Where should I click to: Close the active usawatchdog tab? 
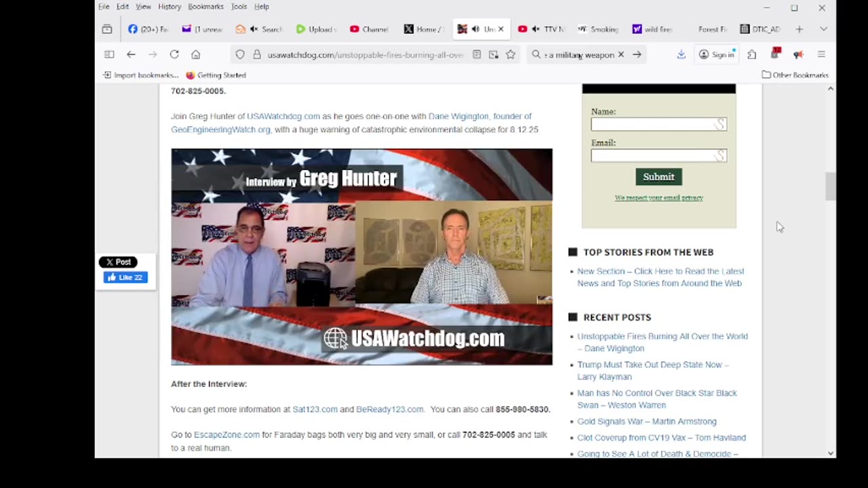501,29
